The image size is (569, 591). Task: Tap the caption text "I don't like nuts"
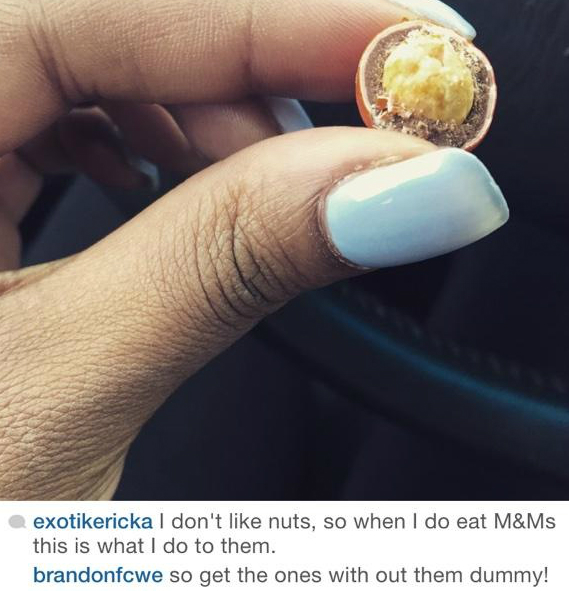(x=236, y=522)
